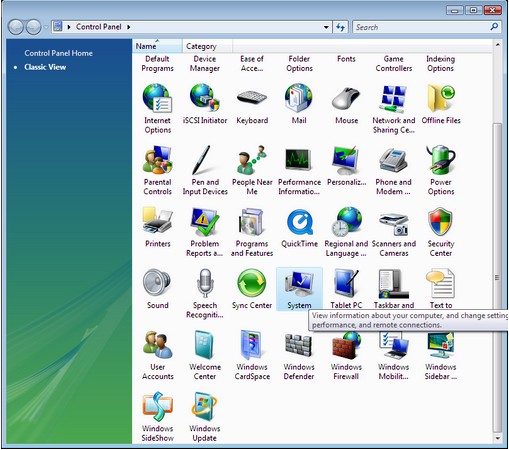The image size is (509, 450).
Task: Open Power Options icon
Action: click(441, 160)
